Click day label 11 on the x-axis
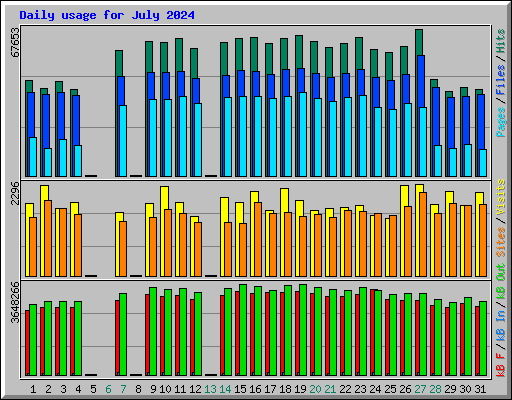 tap(180, 389)
